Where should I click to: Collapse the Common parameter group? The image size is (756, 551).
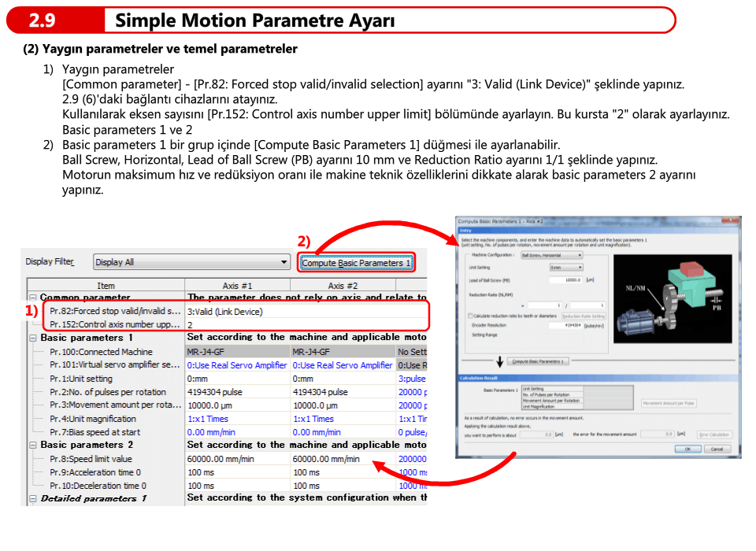coord(33,298)
